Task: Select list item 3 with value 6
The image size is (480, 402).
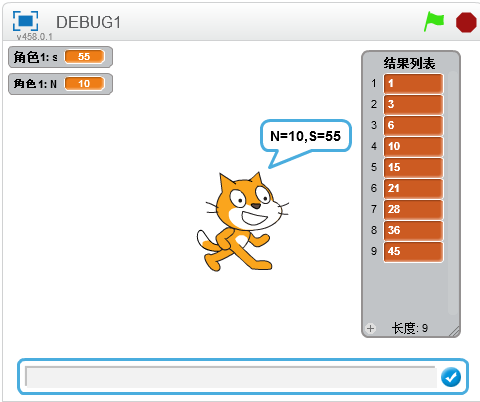Action: [x=413, y=125]
